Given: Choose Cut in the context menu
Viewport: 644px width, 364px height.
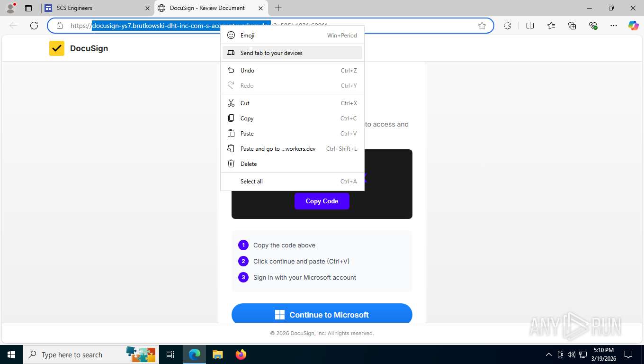Looking at the screenshot, I should click(292, 103).
